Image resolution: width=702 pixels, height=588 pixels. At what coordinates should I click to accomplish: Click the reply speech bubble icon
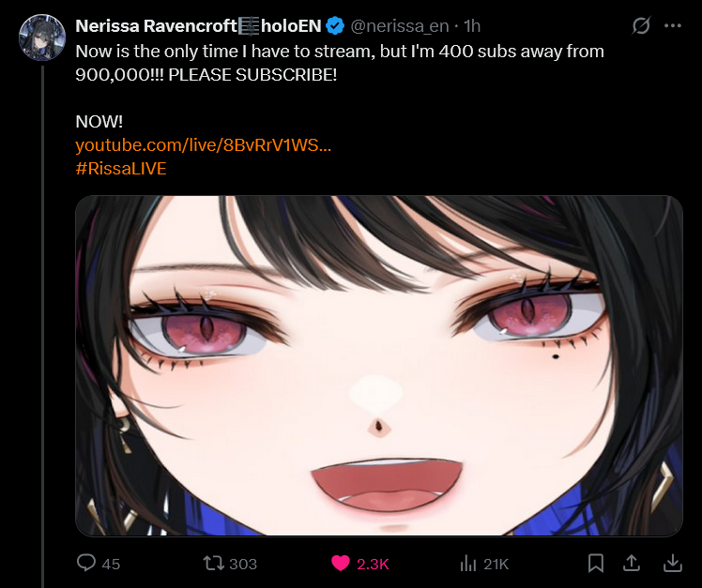pos(86,563)
